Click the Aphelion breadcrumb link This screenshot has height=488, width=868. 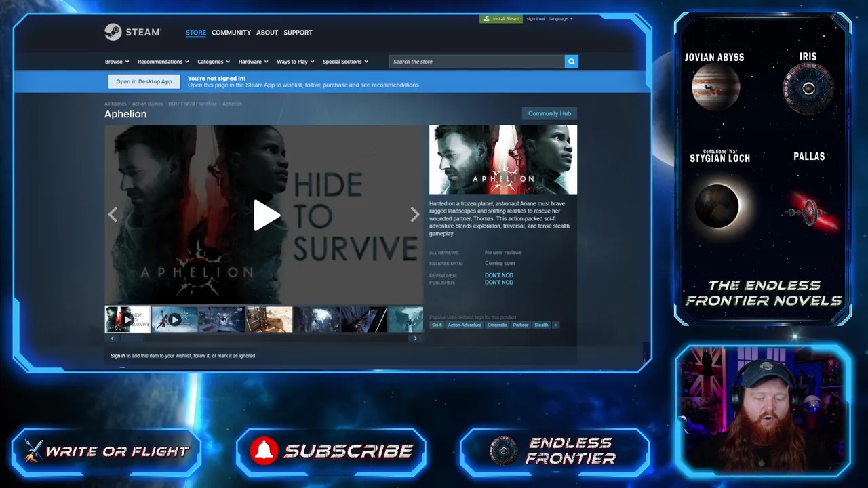(232, 104)
